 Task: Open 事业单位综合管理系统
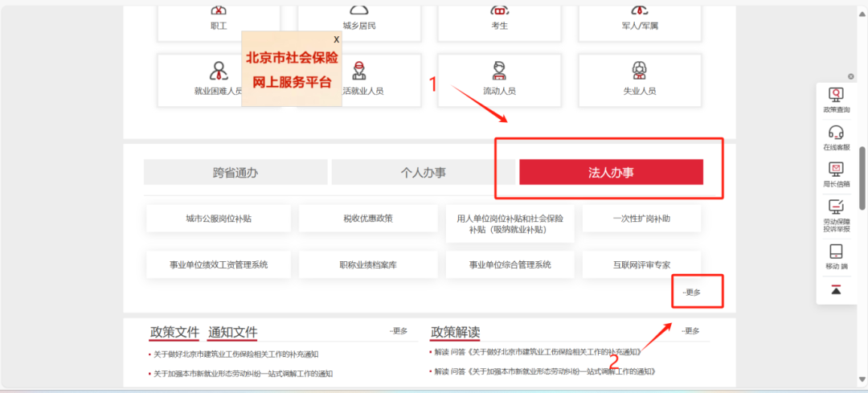click(510, 264)
